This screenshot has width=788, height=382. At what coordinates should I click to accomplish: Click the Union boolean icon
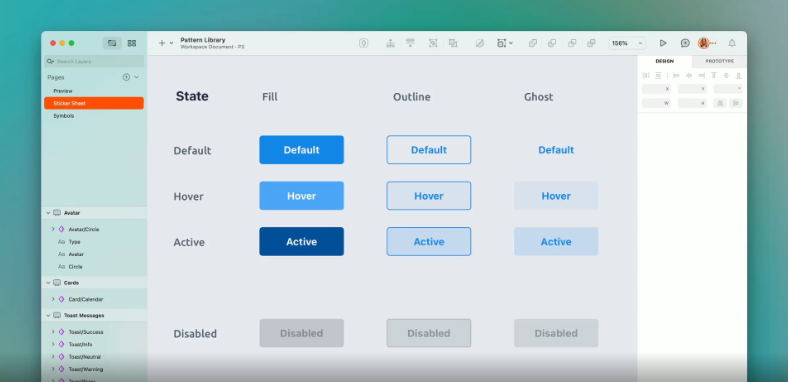(533, 43)
